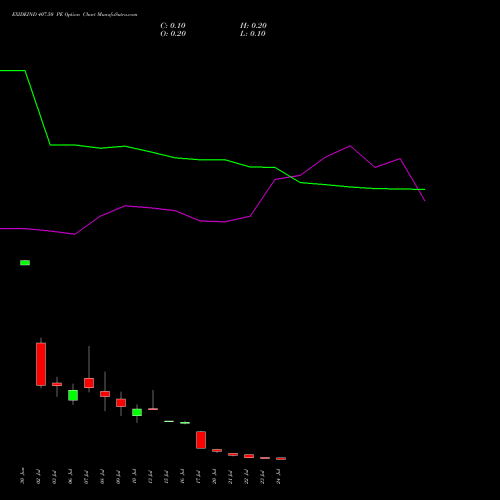Click the open value O: 0.20

point(173,34)
